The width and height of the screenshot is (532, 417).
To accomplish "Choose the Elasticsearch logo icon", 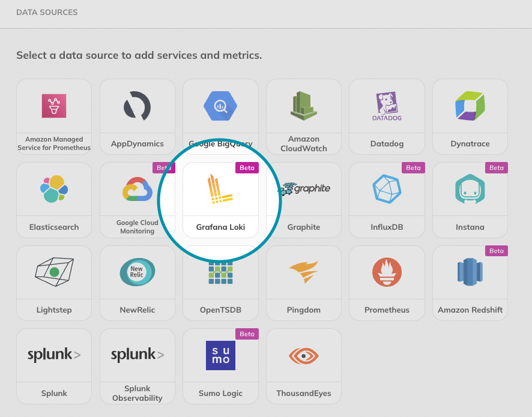I will pyautogui.click(x=53, y=189).
